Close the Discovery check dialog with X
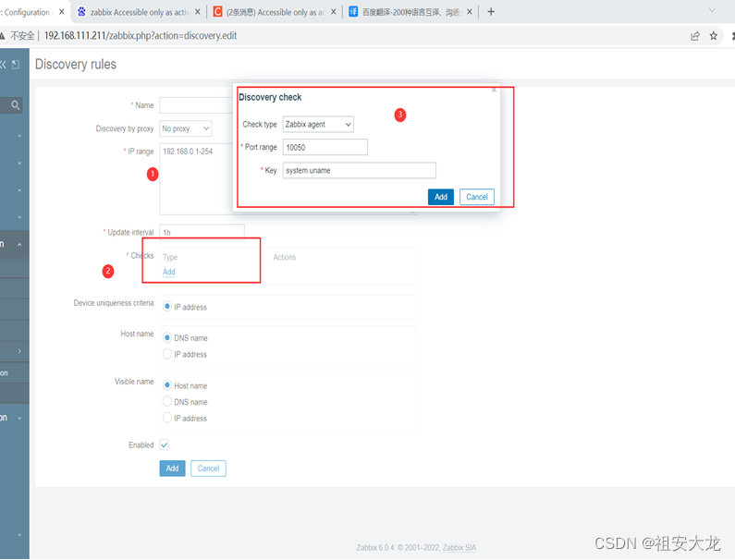Viewport: 735px width, 560px height. [x=494, y=90]
